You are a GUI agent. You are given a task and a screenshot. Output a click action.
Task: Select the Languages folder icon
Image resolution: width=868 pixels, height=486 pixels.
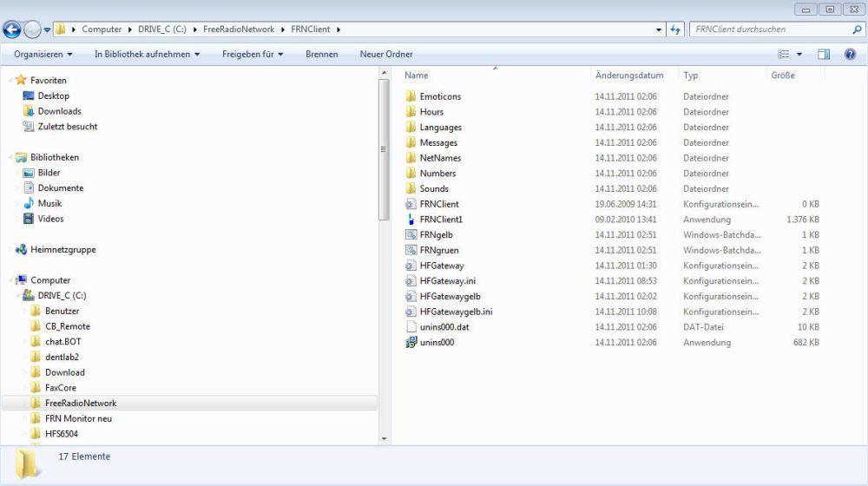411,128
